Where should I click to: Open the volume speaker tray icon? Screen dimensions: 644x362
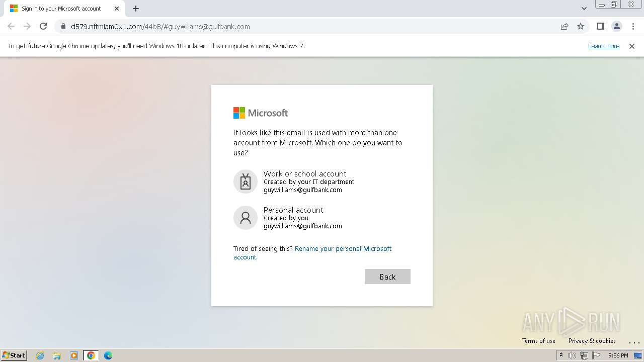(x=572, y=355)
